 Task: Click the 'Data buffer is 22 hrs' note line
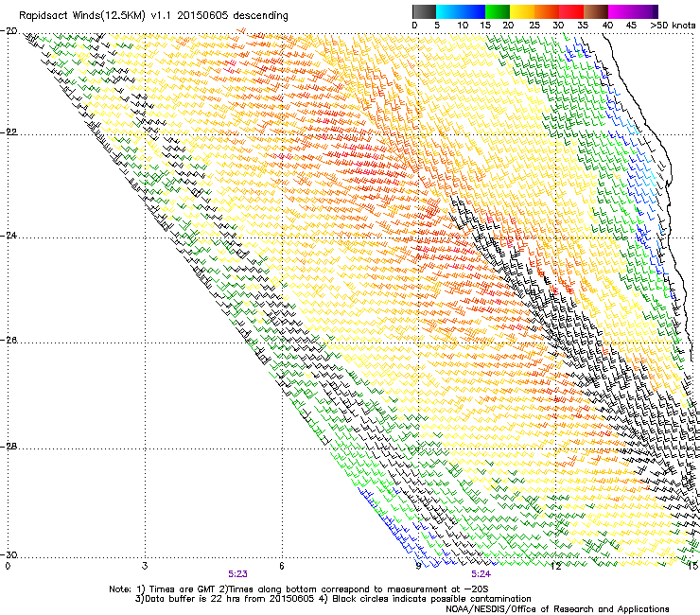tap(333, 599)
